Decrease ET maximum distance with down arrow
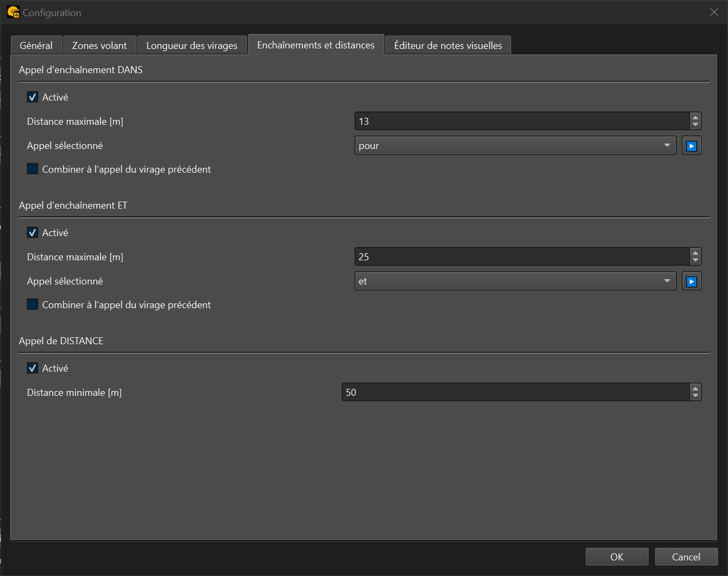 [x=695, y=261]
